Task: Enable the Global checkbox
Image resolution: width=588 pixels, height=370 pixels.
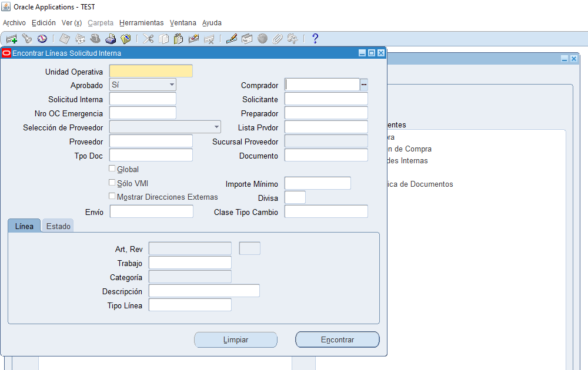Action: click(112, 169)
